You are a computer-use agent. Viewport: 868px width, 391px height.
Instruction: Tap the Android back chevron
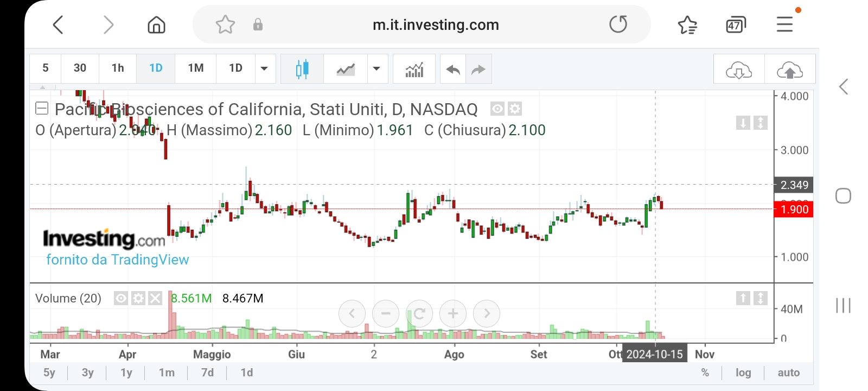click(844, 86)
